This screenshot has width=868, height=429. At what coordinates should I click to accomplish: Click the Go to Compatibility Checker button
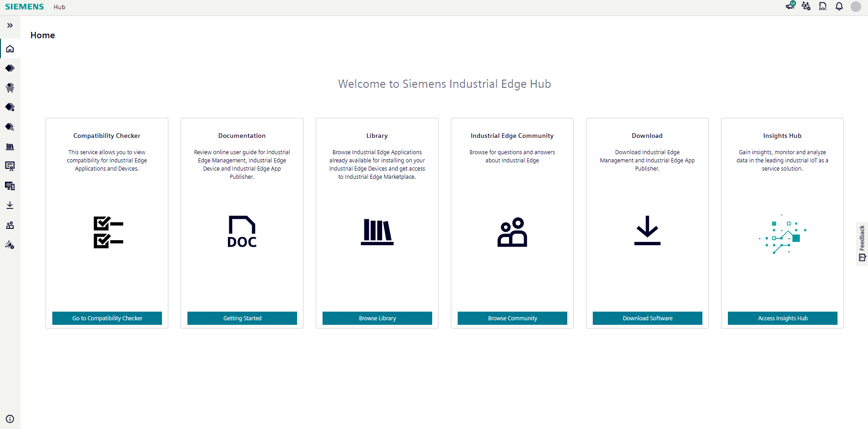(107, 318)
